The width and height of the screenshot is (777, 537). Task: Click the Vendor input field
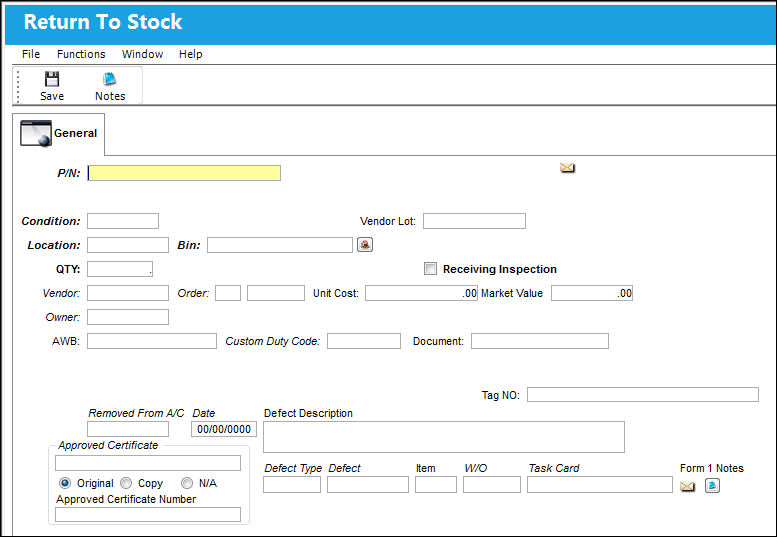[128, 293]
